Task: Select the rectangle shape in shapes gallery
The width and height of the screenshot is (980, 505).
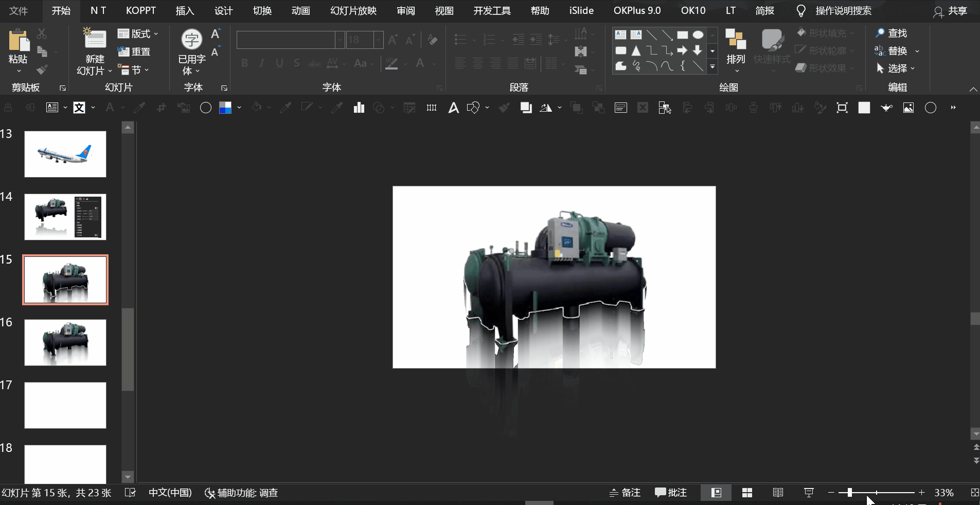Action: coord(682,35)
